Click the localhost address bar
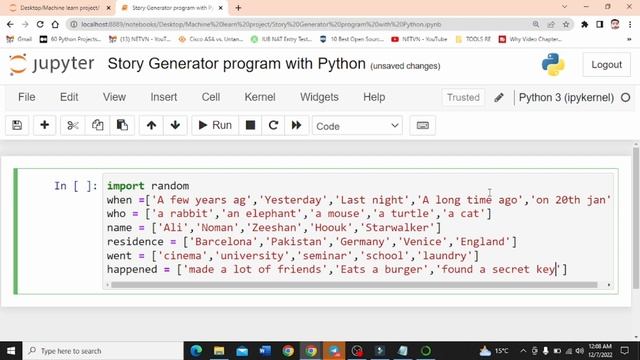 coord(261,24)
